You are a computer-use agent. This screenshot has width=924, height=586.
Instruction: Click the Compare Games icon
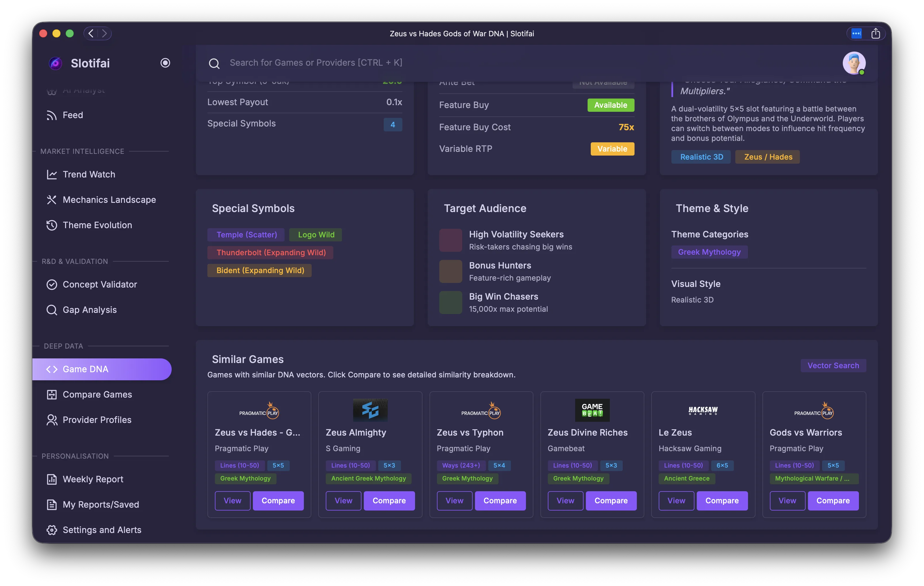(52, 394)
